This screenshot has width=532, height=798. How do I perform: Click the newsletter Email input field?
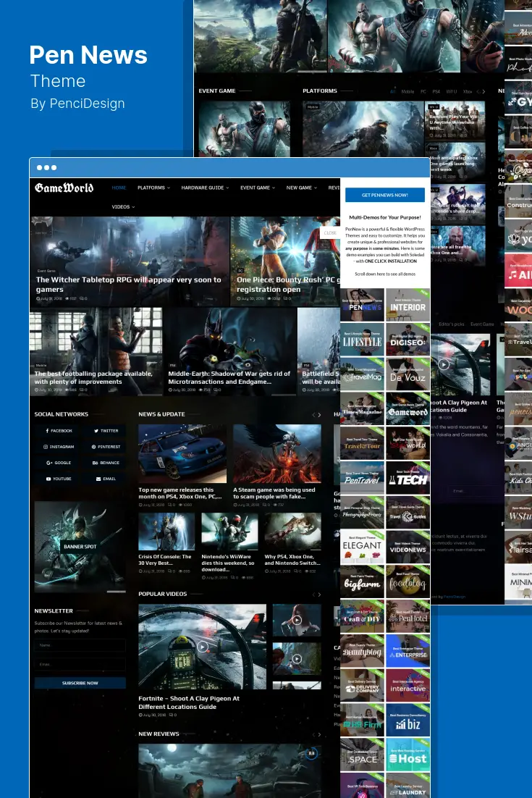(80, 664)
